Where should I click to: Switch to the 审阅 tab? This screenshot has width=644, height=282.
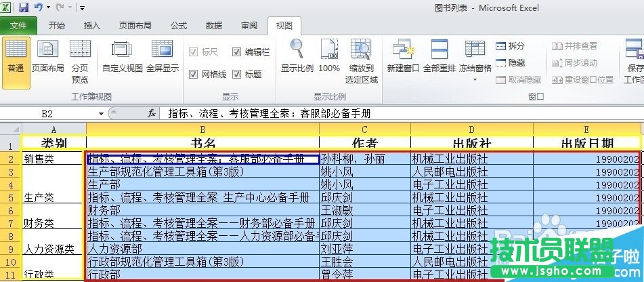pos(249,26)
